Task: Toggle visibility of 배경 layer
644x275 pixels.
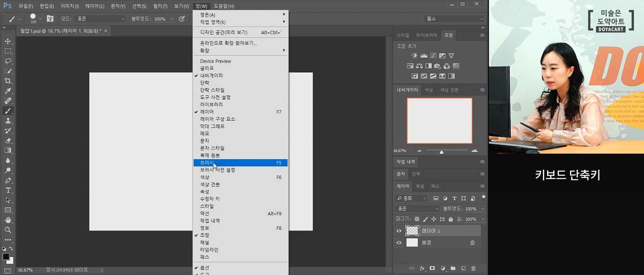Action: coord(399,243)
